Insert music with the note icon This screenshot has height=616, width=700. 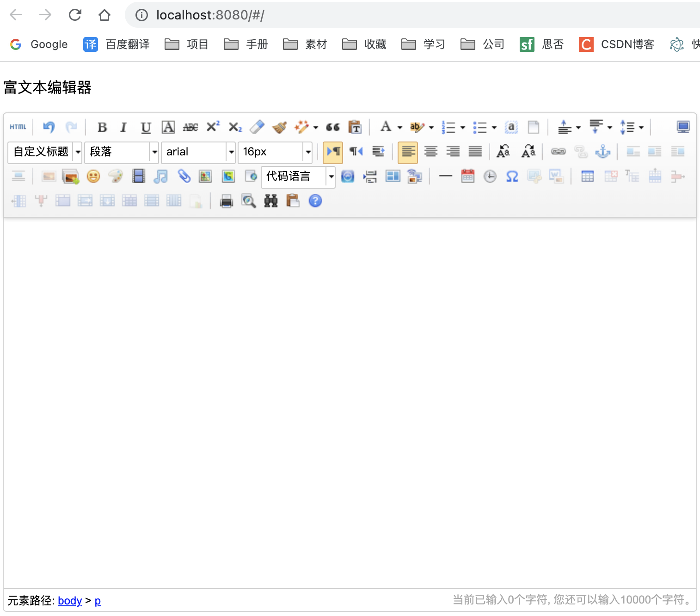(x=160, y=176)
